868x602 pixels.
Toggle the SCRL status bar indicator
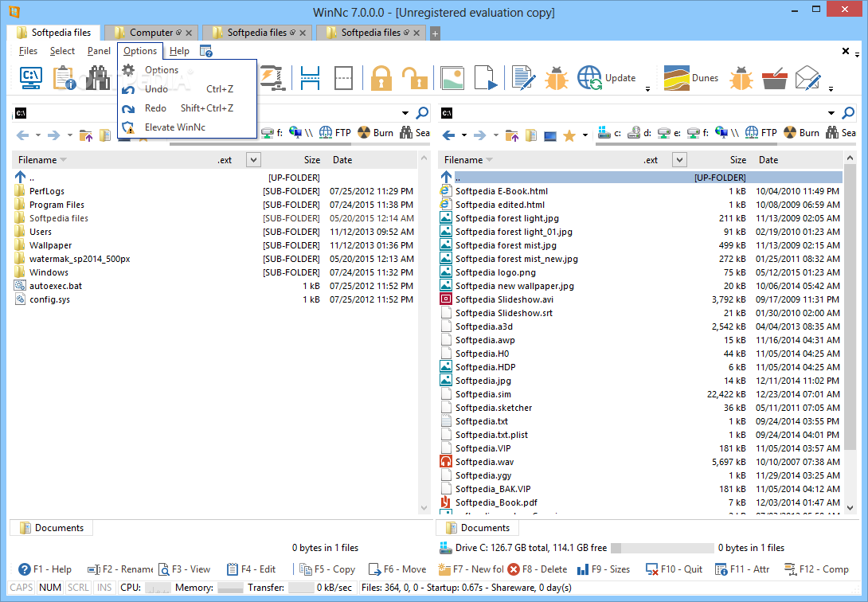pos(78,588)
